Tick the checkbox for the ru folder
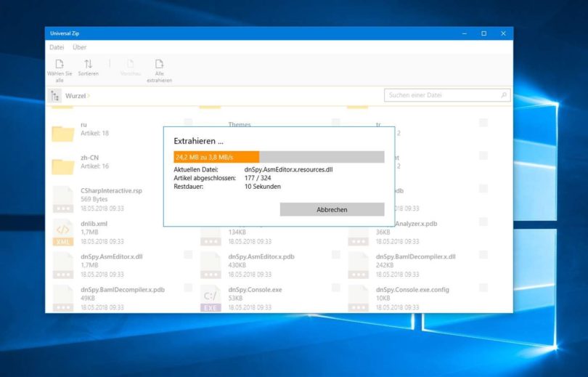The height and width of the screenshot is (377, 588). [x=188, y=122]
